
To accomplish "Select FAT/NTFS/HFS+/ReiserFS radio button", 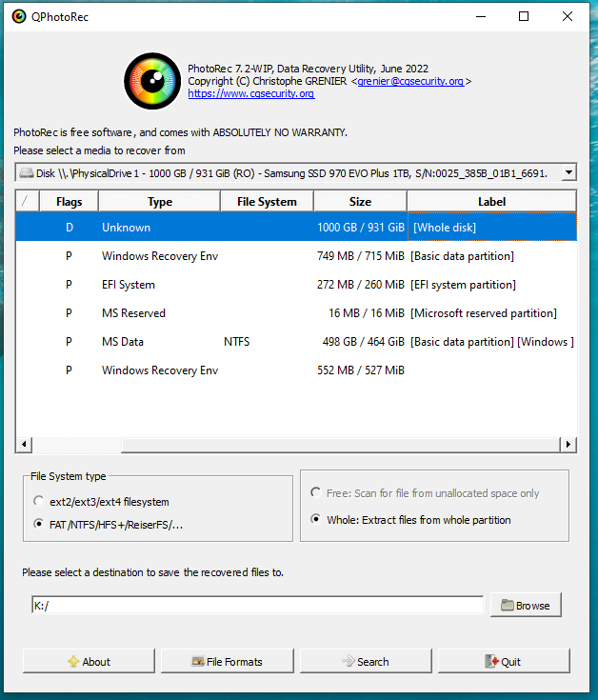I will click(x=39, y=524).
